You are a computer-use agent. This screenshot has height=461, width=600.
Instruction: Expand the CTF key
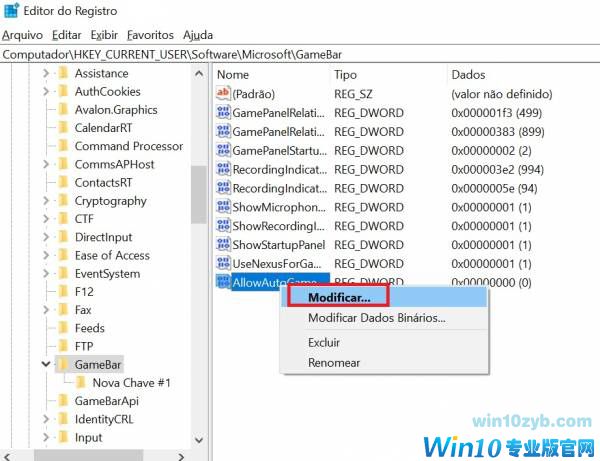click(x=46, y=218)
